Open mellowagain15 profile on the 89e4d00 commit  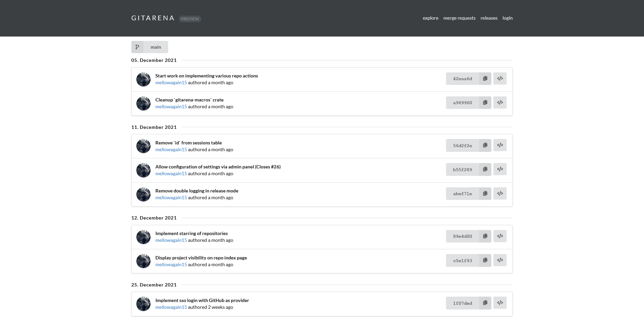171,240
